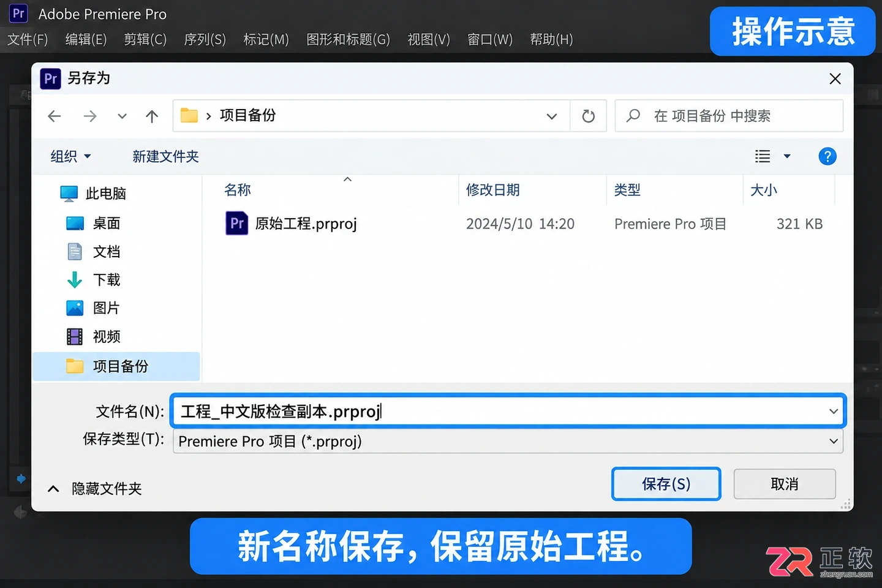The image size is (882, 588).
Task: Collapse folders with 隐藏文件夹 toggle
Action: pos(95,488)
